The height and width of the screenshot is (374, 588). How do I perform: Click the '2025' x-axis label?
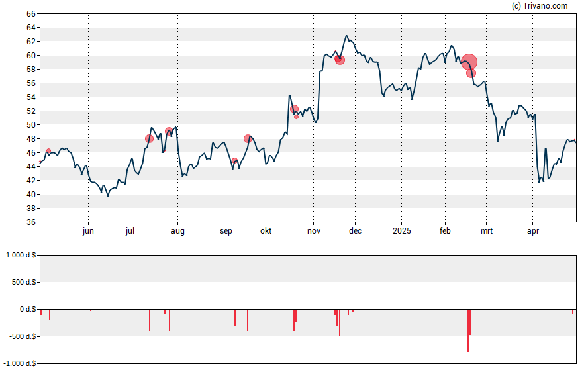(402, 230)
